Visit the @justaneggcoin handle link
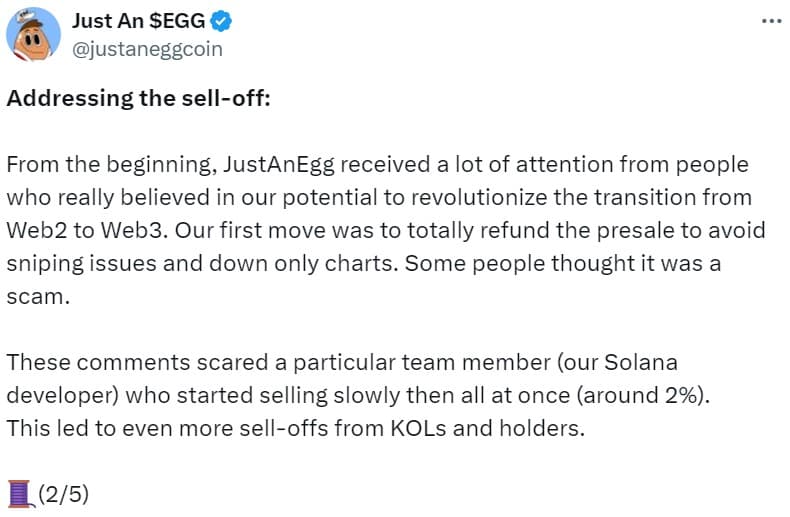 click(x=148, y=48)
